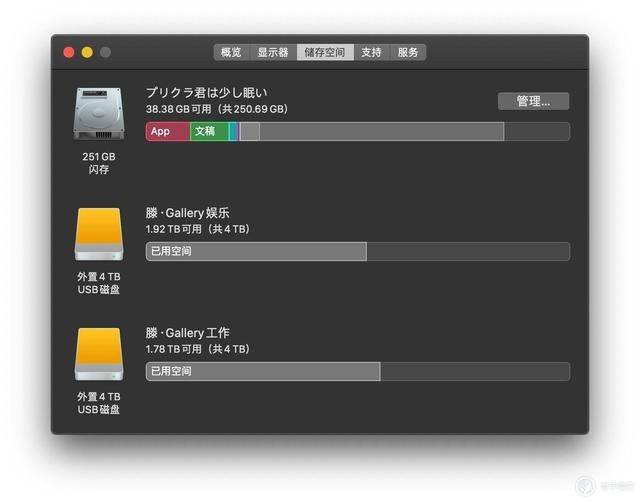The width and height of the screenshot is (640, 502).
Task: Click the volume name 滕·Gallery 娱乐
Action: click(x=187, y=213)
